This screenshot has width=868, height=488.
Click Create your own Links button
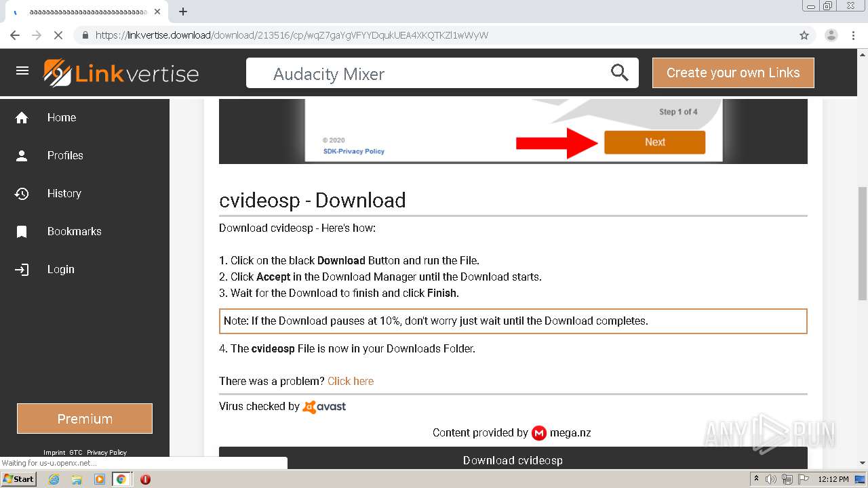point(733,73)
